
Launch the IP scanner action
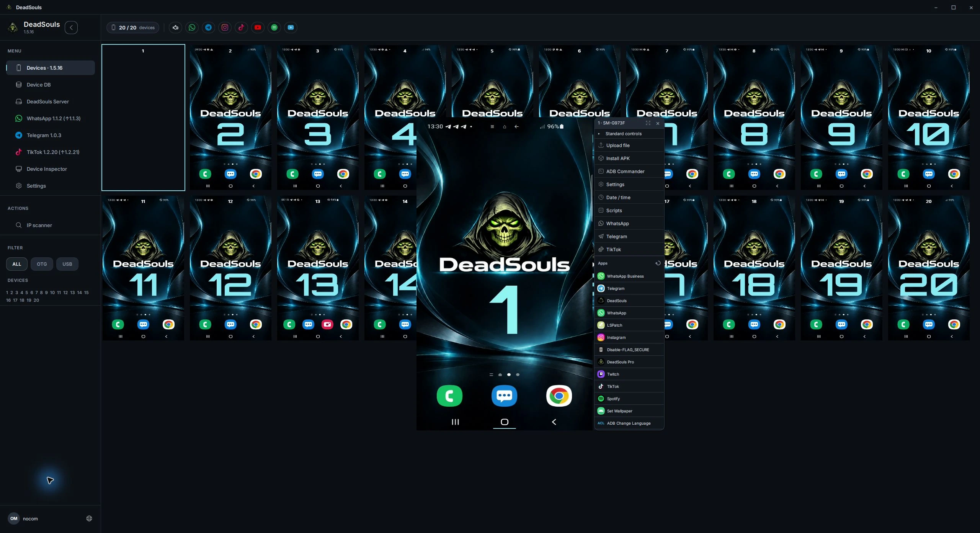click(x=51, y=225)
